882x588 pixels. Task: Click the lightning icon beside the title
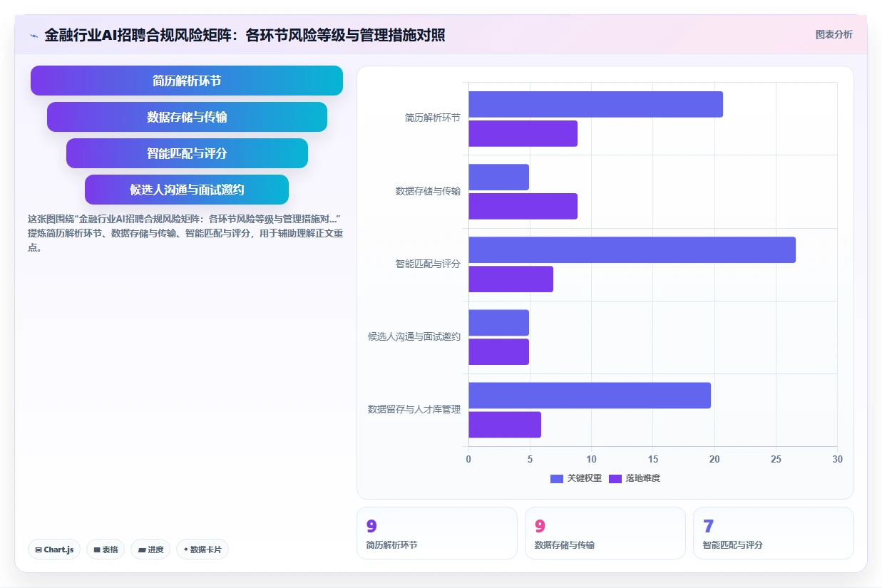click(34, 35)
